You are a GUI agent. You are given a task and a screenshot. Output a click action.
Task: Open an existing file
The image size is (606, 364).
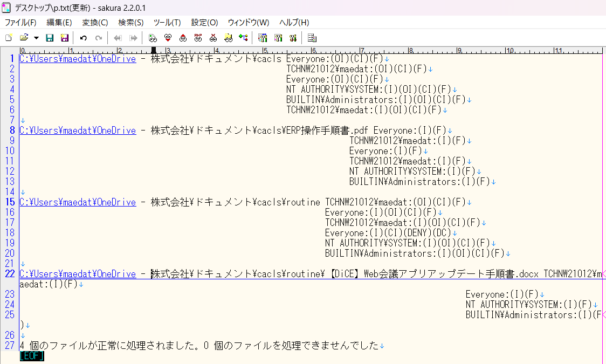pos(24,37)
